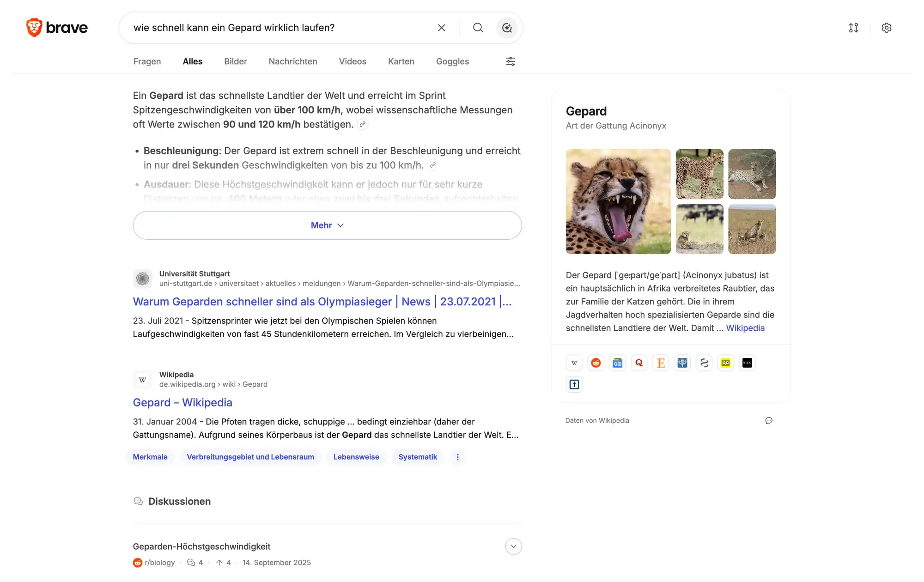Screen dimensions: 924x582
Task: Click the magnifying glass search icon
Action: pyautogui.click(x=478, y=28)
